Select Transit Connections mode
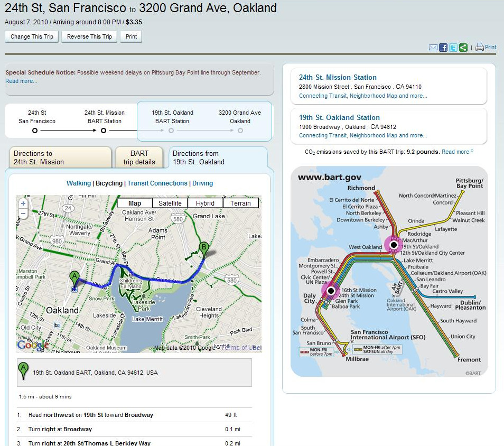This screenshot has width=504, height=446. 157,183
